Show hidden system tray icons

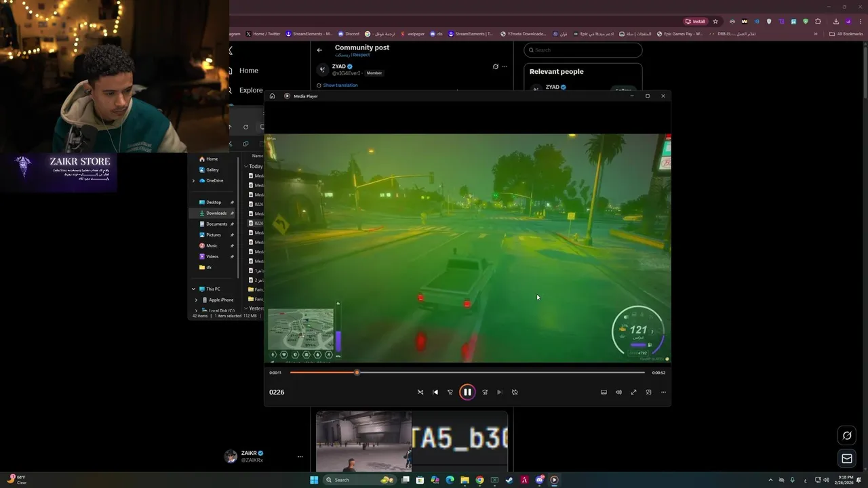(x=770, y=480)
